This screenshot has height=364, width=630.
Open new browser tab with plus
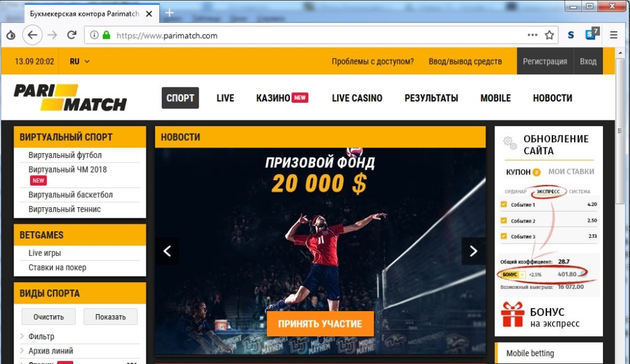(169, 13)
